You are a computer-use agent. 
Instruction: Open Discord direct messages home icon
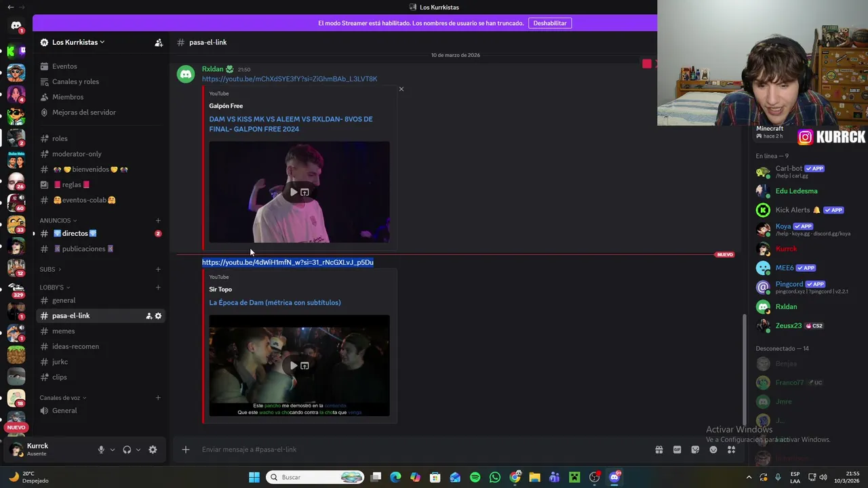[16, 26]
